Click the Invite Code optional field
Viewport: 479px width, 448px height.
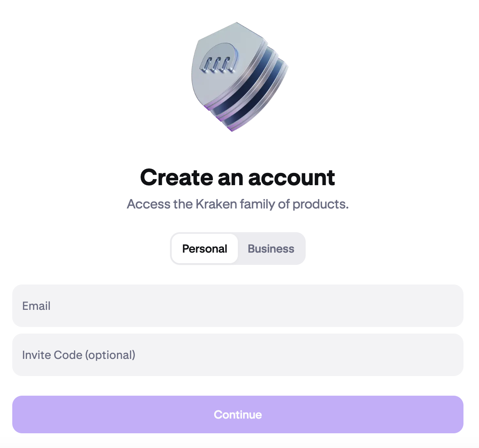click(238, 355)
